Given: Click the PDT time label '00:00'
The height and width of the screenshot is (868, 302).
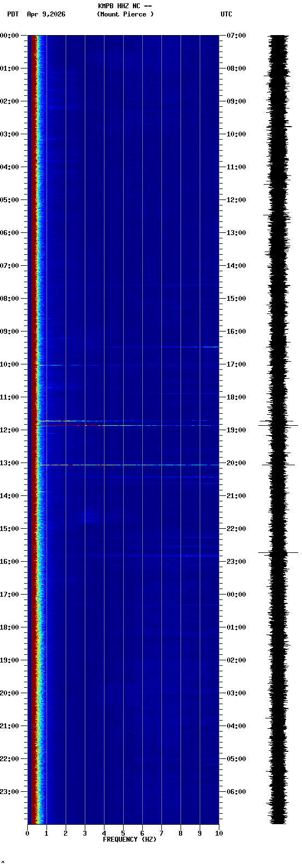Looking at the screenshot, I should (x=9, y=36).
